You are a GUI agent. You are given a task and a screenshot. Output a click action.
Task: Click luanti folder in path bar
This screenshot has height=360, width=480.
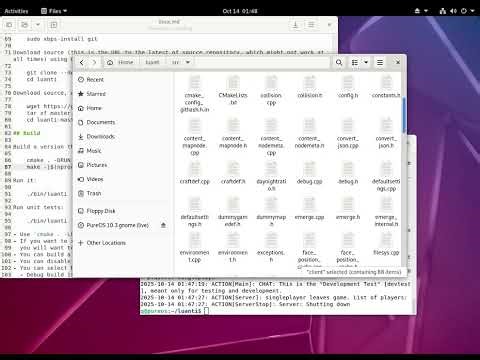tap(152, 62)
